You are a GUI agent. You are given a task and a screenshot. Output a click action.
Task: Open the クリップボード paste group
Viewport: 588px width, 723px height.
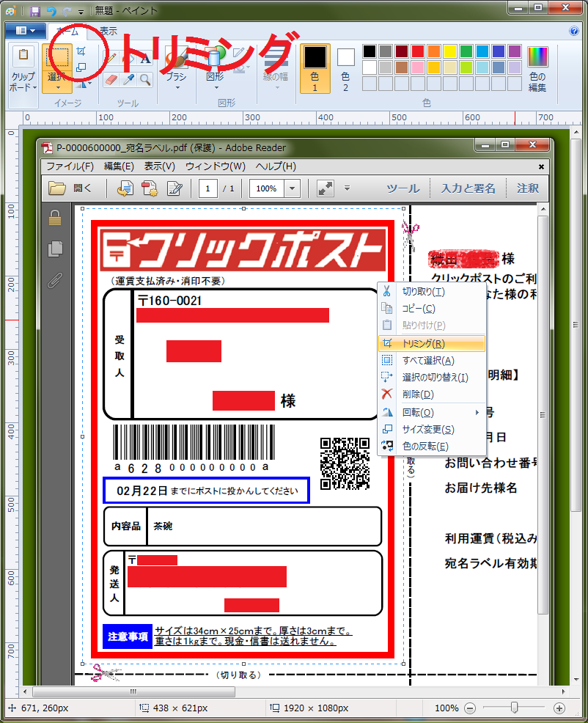click(x=23, y=69)
